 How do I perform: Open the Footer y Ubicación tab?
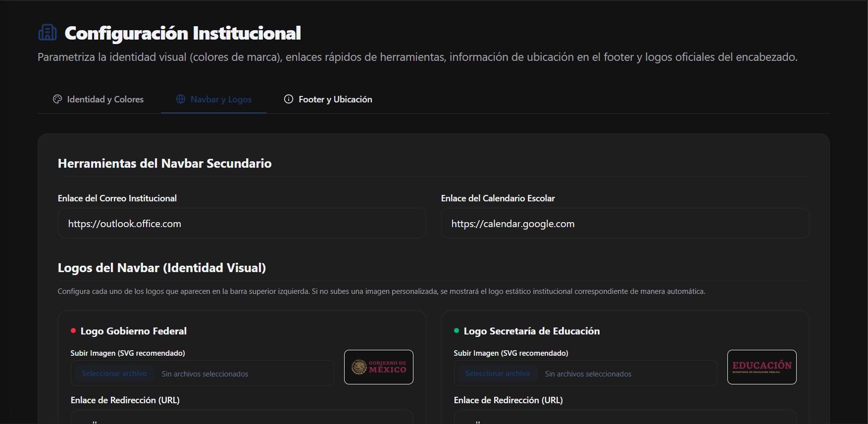[x=328, y=99]
